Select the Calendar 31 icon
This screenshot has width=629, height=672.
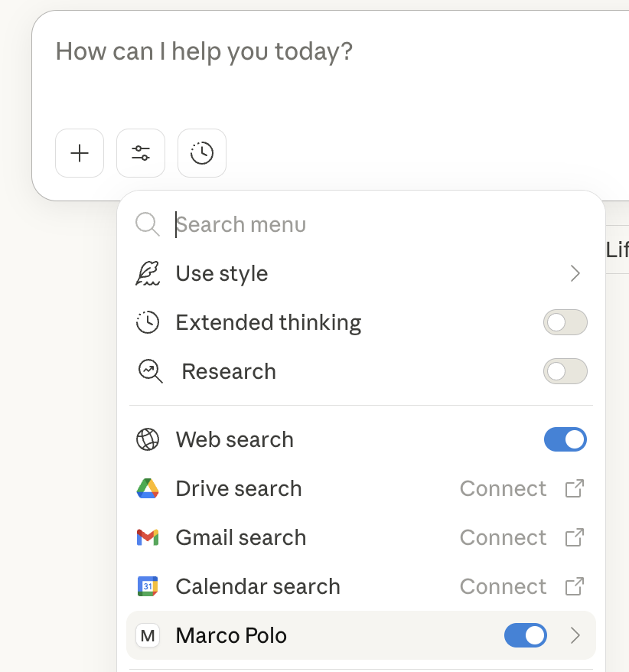[148, 586]
